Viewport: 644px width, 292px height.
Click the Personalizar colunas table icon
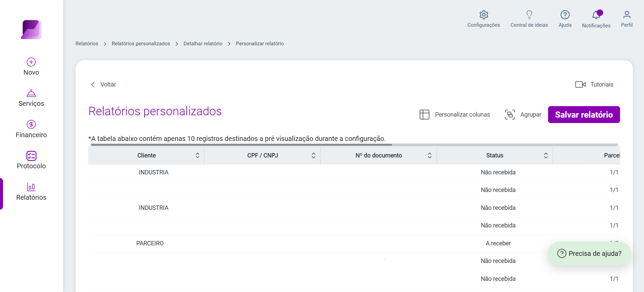(424, 115)
